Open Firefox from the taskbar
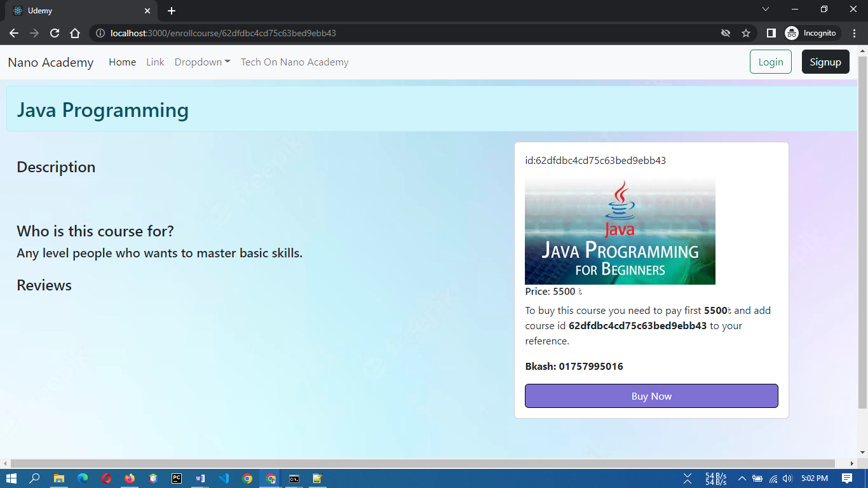 (x=129, y=478)
